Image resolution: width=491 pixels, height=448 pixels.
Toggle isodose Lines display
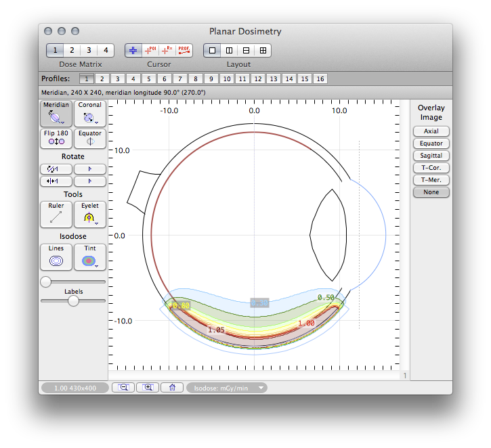tap(56, 257)
